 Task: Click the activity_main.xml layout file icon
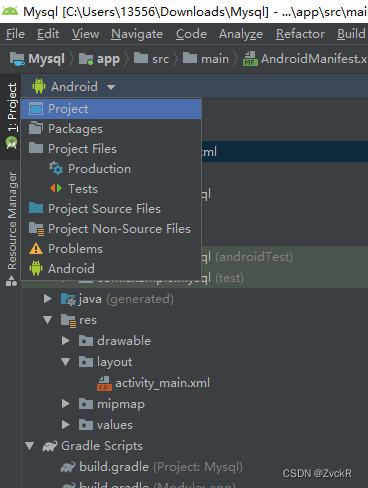coord(104,383)
